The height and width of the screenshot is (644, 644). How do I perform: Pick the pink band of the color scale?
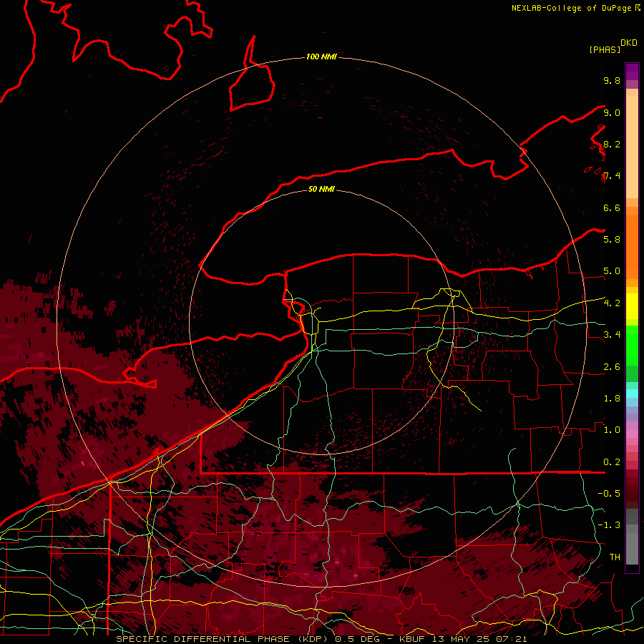(632, 434)
